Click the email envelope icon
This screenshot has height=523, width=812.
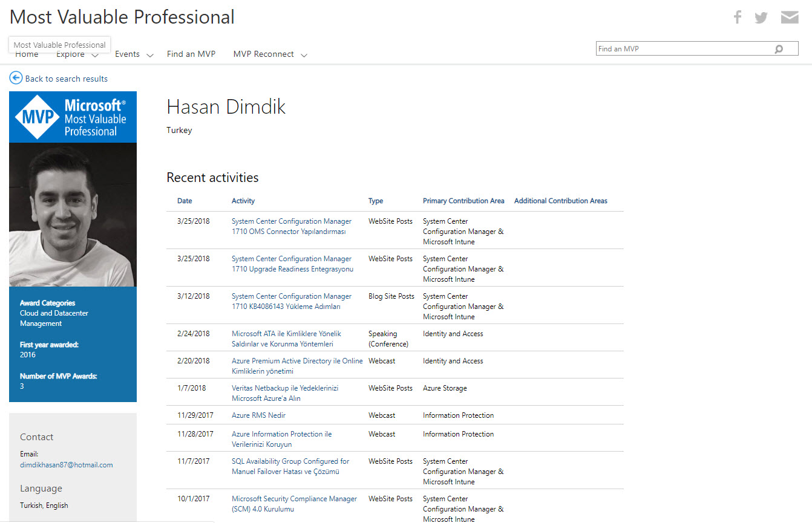[x=789, y=17]
